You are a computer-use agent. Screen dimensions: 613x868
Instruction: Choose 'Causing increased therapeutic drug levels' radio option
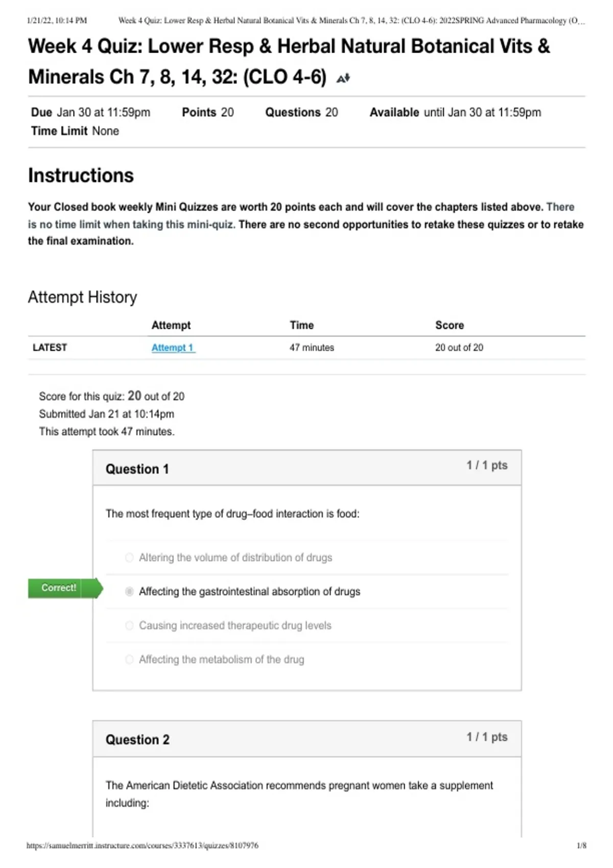(x=129, y=625)
